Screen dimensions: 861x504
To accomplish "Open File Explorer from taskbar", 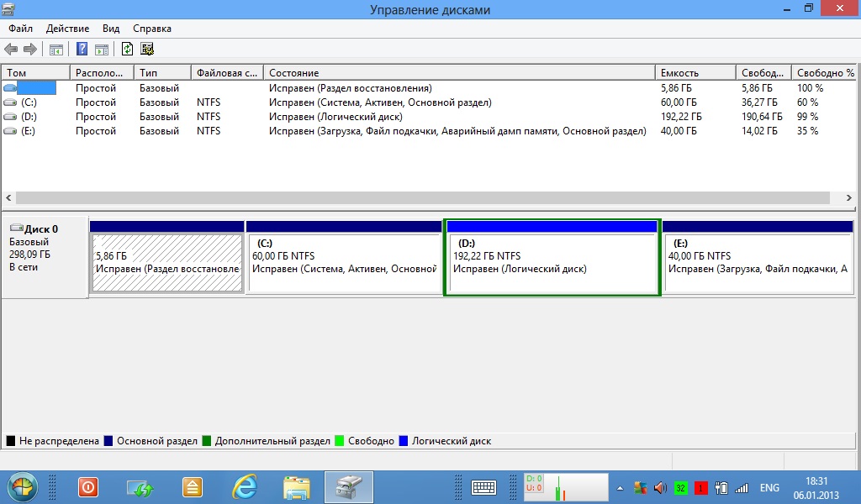I will (297, 487).
